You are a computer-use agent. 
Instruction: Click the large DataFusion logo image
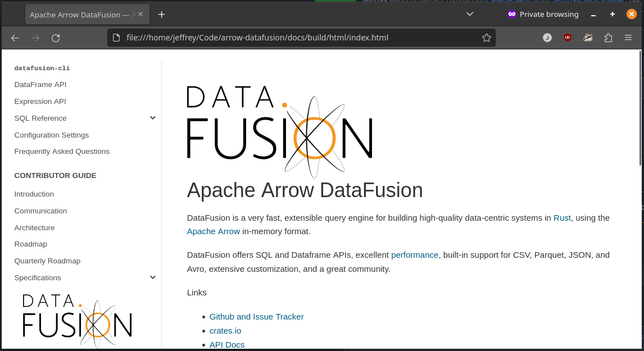(x=280, y=132)
